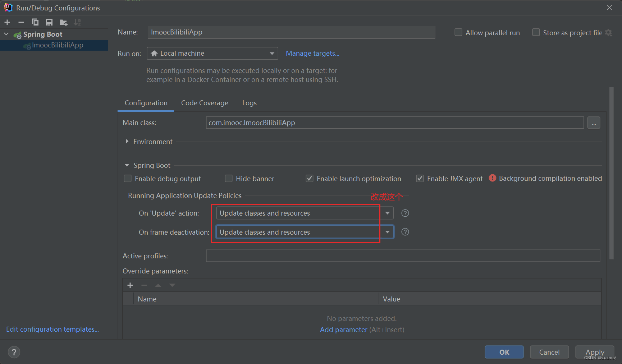Switch to the Configuration tab
This screenshot has height=364, width=622.
[x=146, y=103]
